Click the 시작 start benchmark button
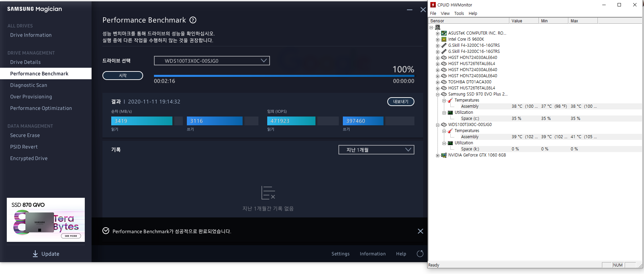 pyautogui.click(x=123, y=76)
